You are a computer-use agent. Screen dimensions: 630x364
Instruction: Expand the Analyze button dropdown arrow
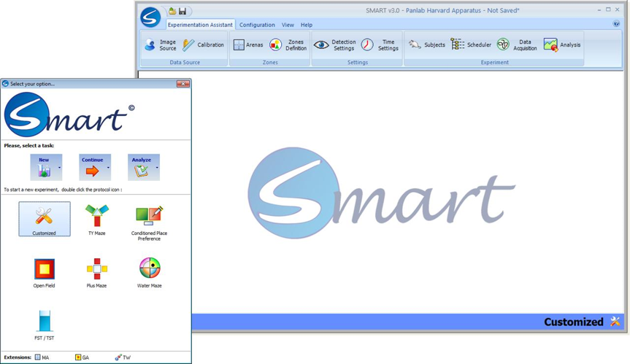click(157, 167)
